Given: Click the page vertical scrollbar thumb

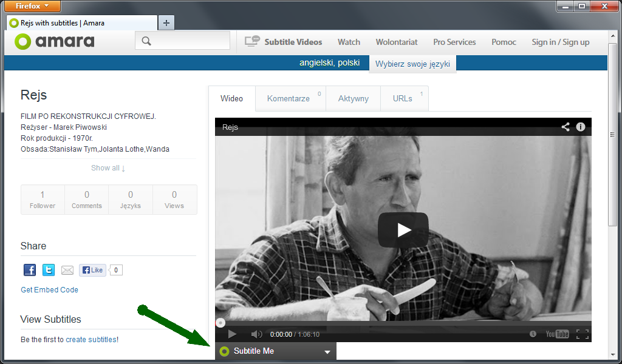Looking at the screenshot, I should tap(612, 135).
